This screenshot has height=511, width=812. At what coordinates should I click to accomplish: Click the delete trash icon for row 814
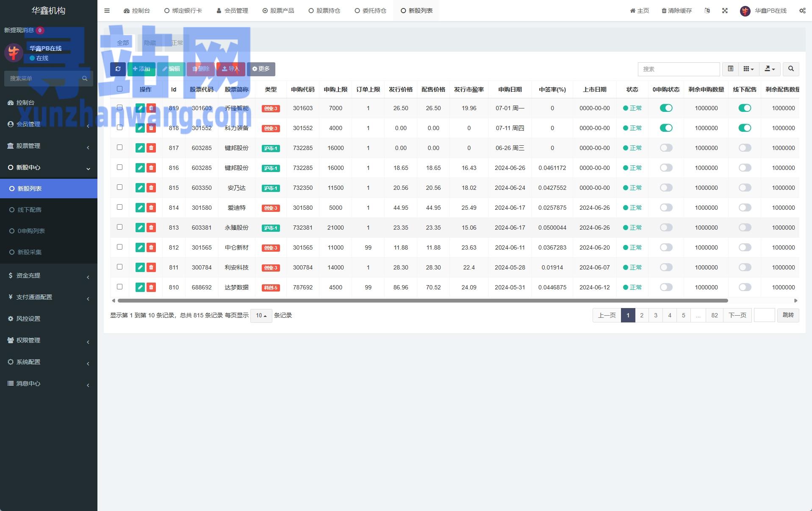click(x=151, y=208)
